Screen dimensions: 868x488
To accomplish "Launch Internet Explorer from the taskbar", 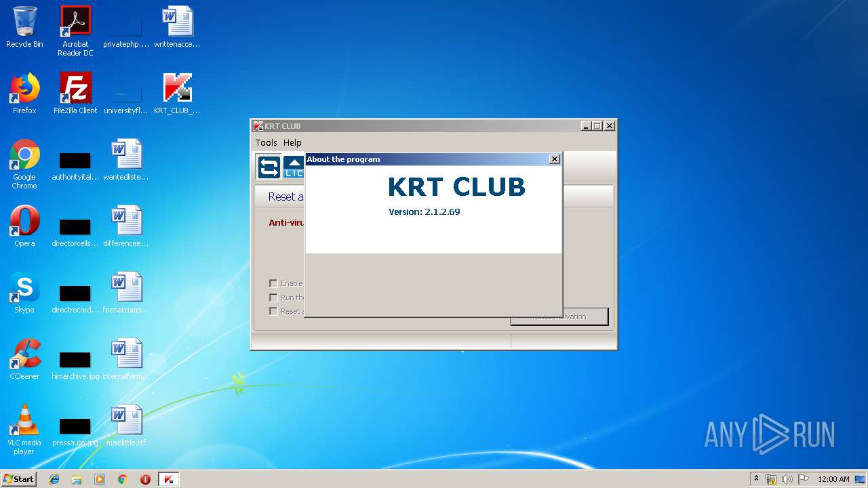I will tap(54, 479).
